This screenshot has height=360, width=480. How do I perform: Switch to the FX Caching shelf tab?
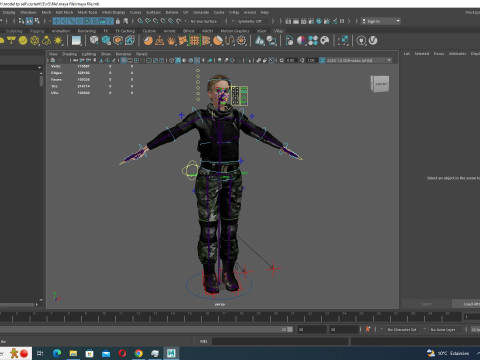(x=125, y=31)
